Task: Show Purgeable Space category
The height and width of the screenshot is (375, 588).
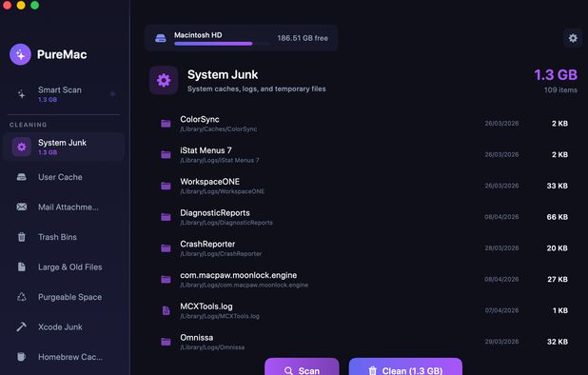Action: coord(64,297)
